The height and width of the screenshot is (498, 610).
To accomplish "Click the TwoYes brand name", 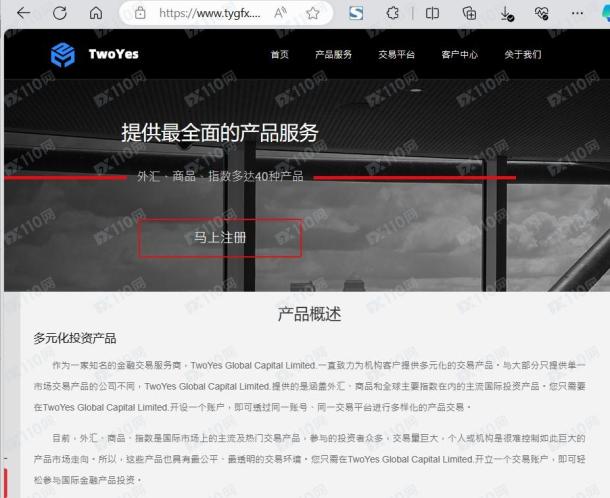I will coord(114,54).
